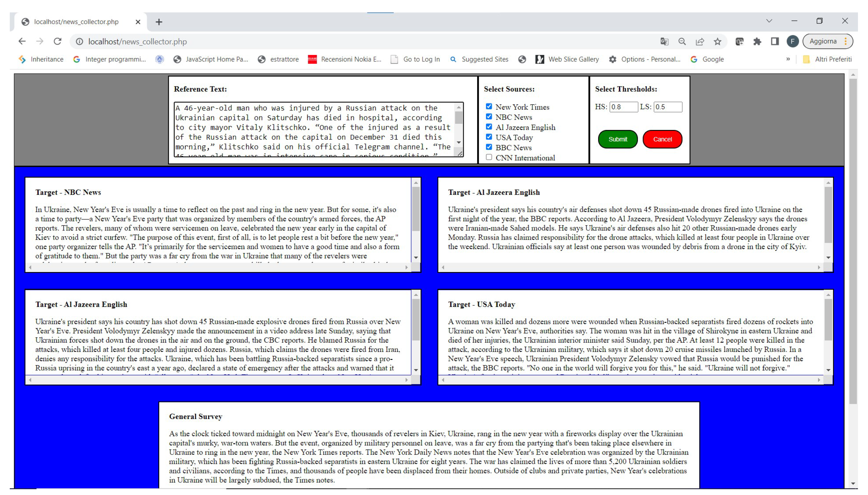
Task: Enable the CNN International checkbox
Action: [x=489, y=157]
